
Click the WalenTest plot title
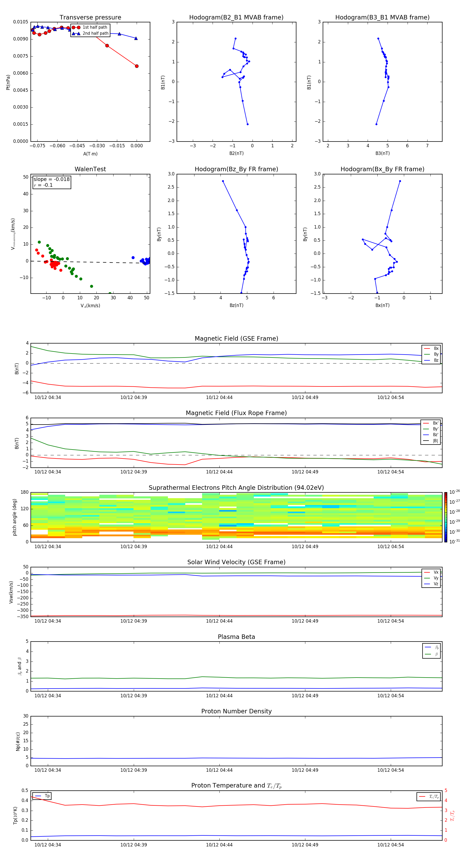tap(90, 169)
